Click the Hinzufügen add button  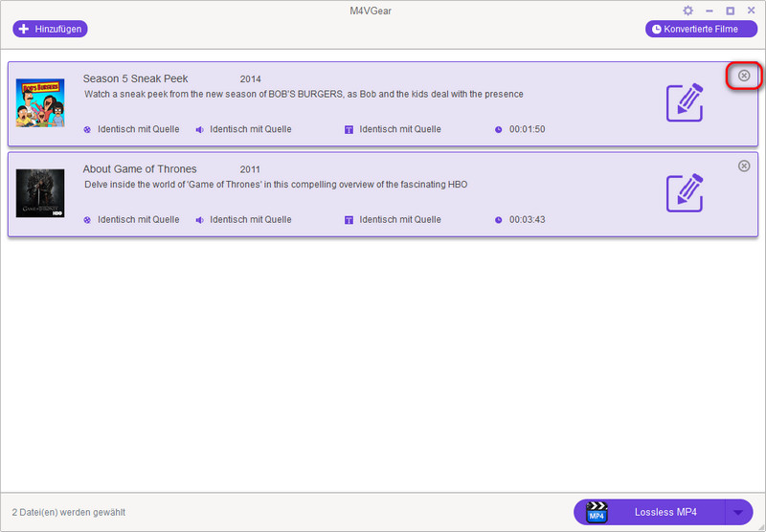coord(51,29)
